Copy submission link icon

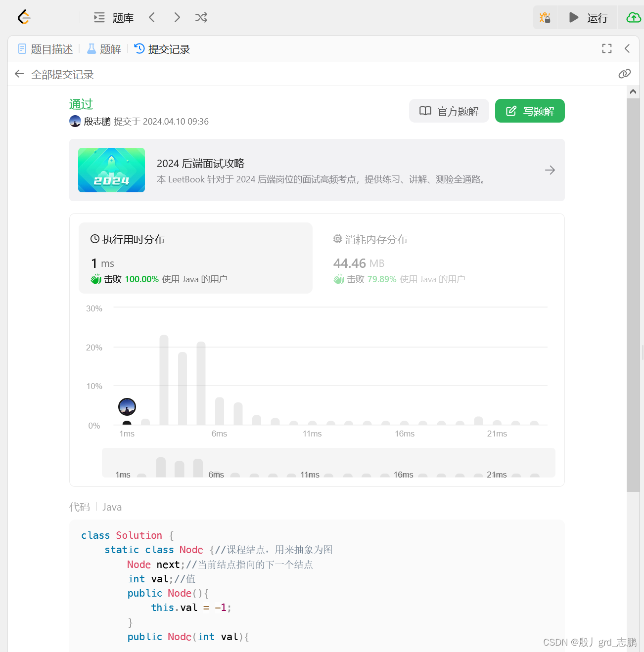[625, 74]
